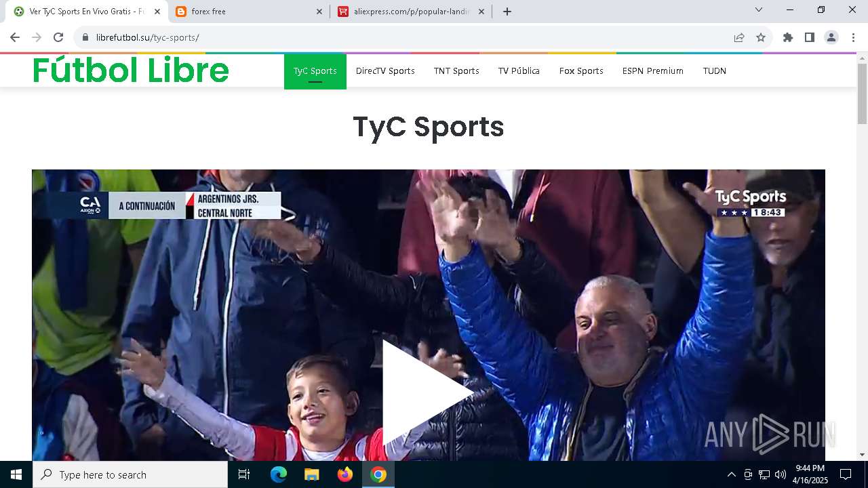
Task: Open the notification center icon
Action: click(x=846, y=474)
